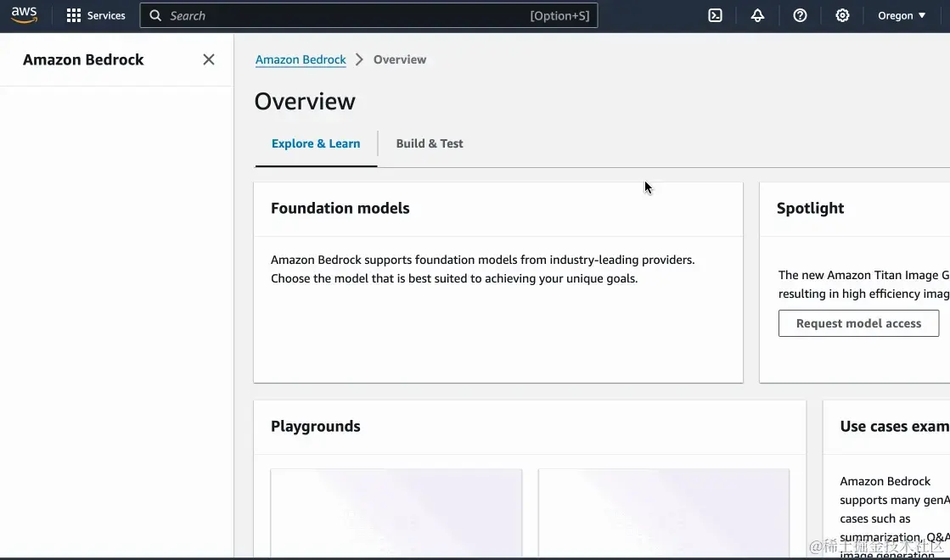Open the first Playgrounds card thumbnail

pos(396,512)
